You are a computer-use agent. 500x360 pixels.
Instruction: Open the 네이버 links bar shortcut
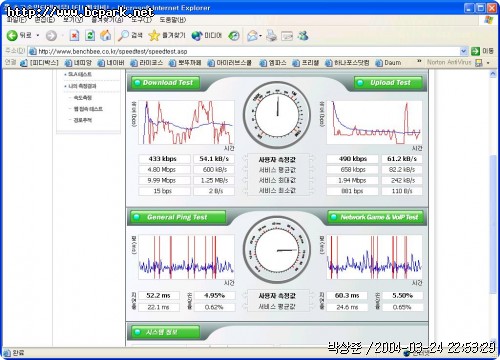click(x=111, y=63)
